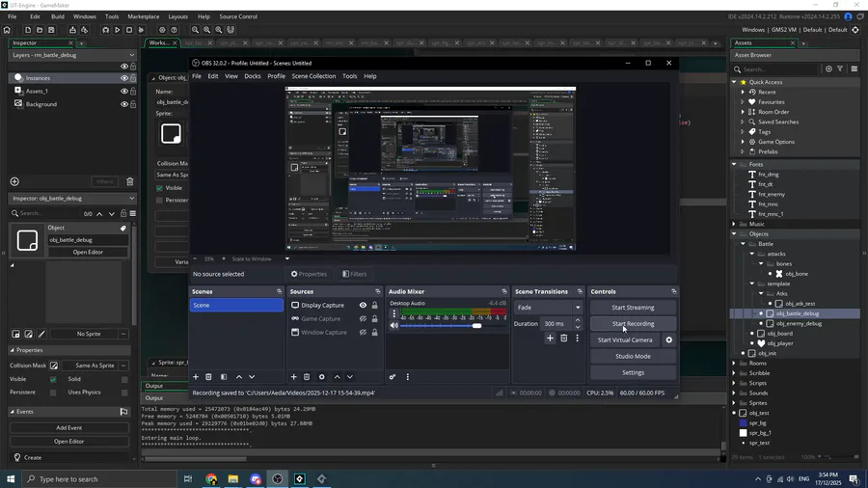Screen dimensions: 868x488
Task: Remove scene using the Scenes trash icon
Action: point(208,377)
